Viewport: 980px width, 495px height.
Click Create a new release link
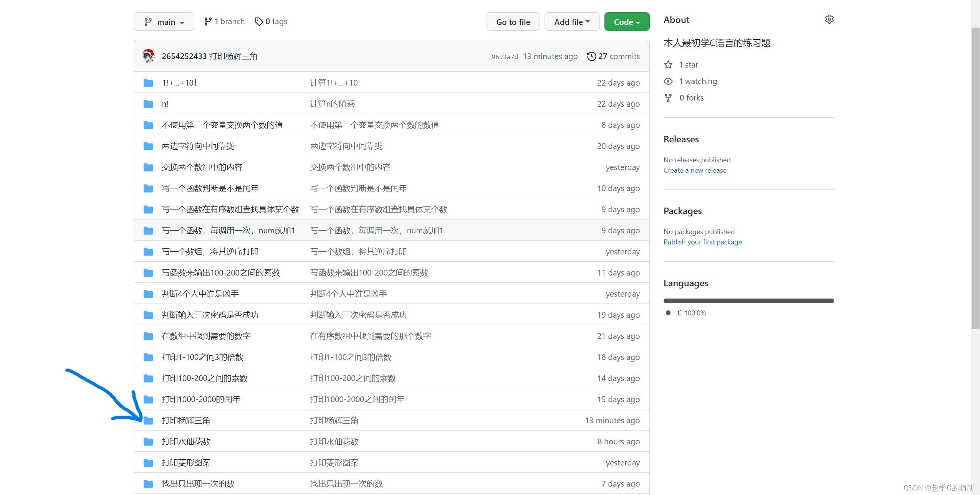click(695, 170)
